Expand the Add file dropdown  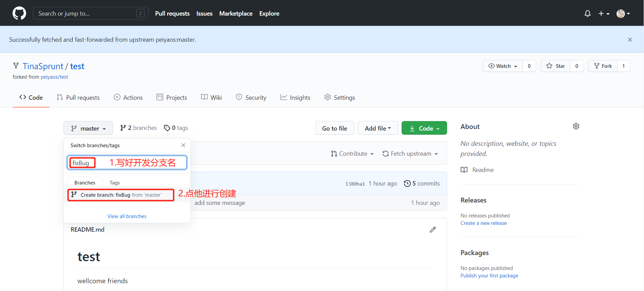(378, 128)
